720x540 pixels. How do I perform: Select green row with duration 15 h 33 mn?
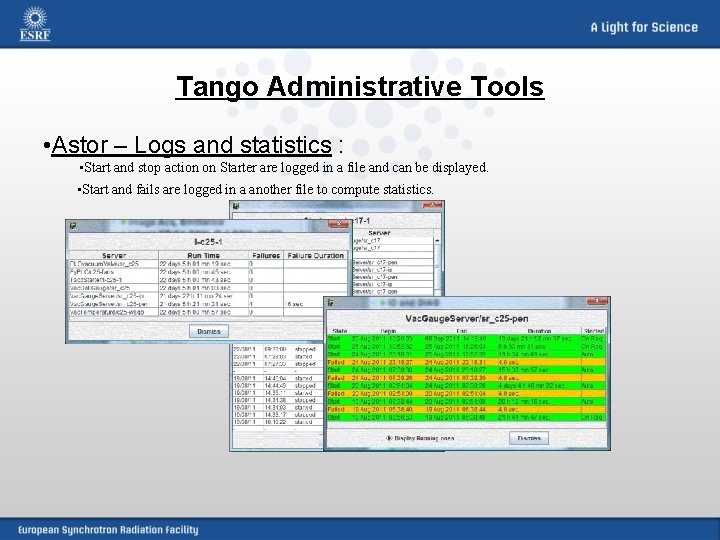[467, 370]
